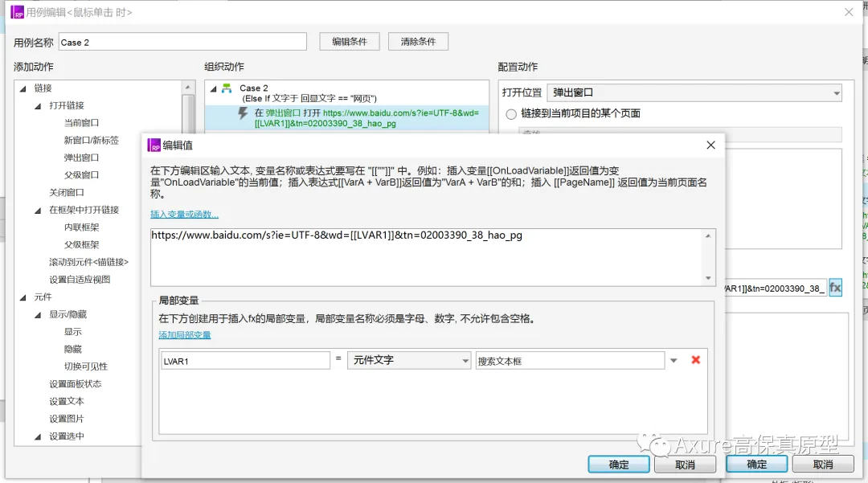Select 滚动到元件<锚链接> action

pyautogui.click(x=88, y=262)
